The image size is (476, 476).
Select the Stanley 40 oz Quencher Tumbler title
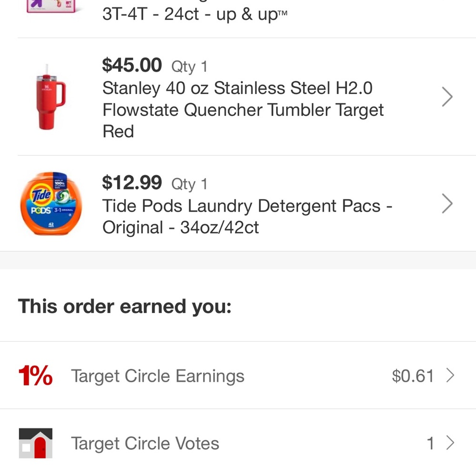point(243,110)
